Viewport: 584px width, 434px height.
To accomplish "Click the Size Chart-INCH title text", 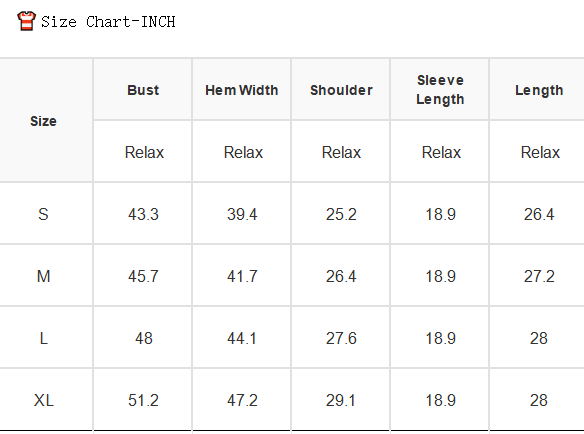I will tap(108, 22).
